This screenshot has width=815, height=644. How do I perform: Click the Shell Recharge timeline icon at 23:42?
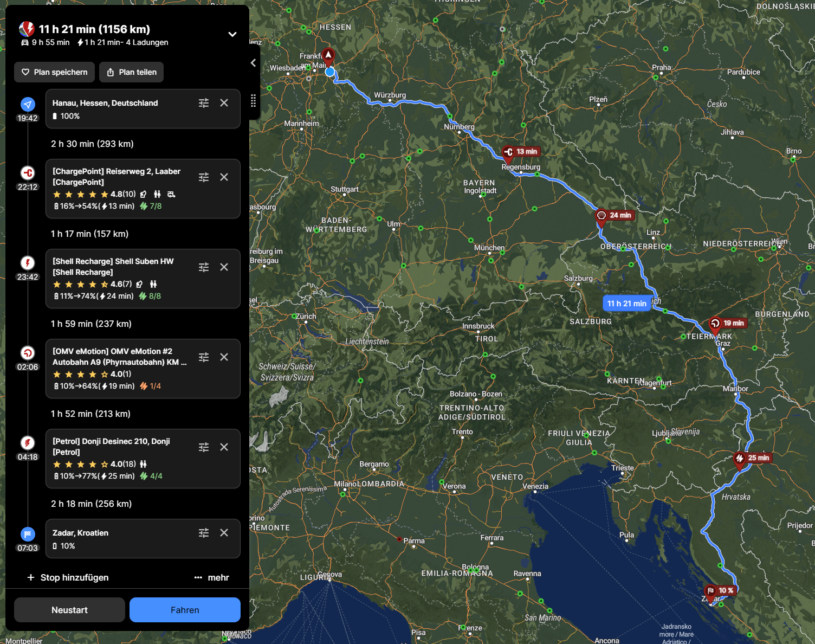click(x=28, y=263)
